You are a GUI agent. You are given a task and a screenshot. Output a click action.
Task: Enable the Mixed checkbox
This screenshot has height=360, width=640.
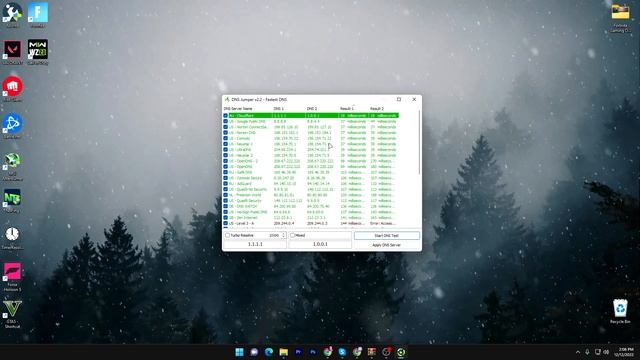coord(293,236)
